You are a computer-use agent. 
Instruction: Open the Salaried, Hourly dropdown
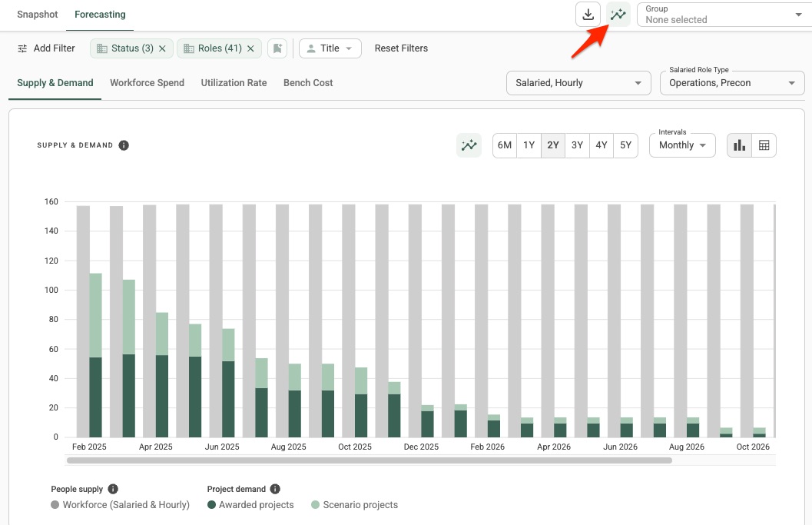point(578,83)
